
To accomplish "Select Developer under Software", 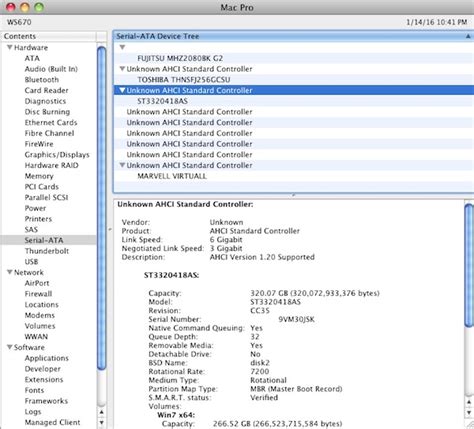I will [x=43, y=369].
